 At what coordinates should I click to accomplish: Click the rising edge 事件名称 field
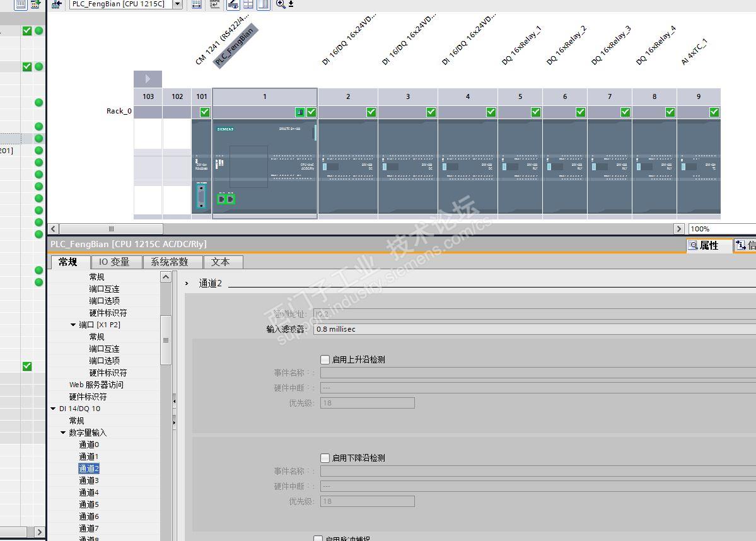pyautogui.click(x=538, y=373)
